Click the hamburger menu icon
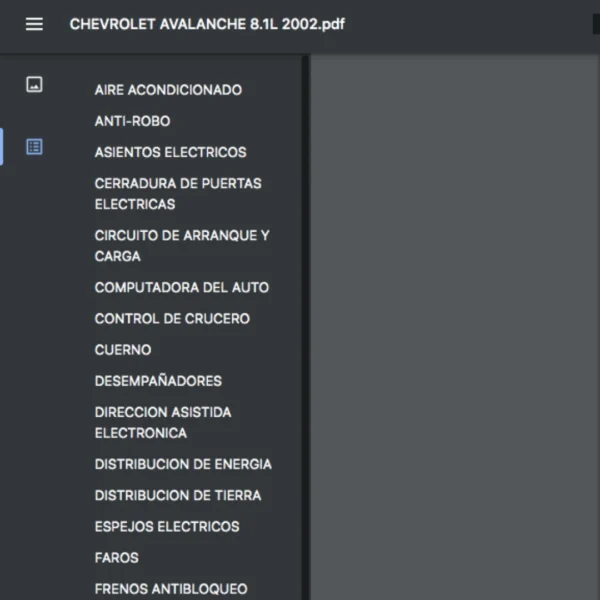This screenshot has height=600, width=600. 34,24
